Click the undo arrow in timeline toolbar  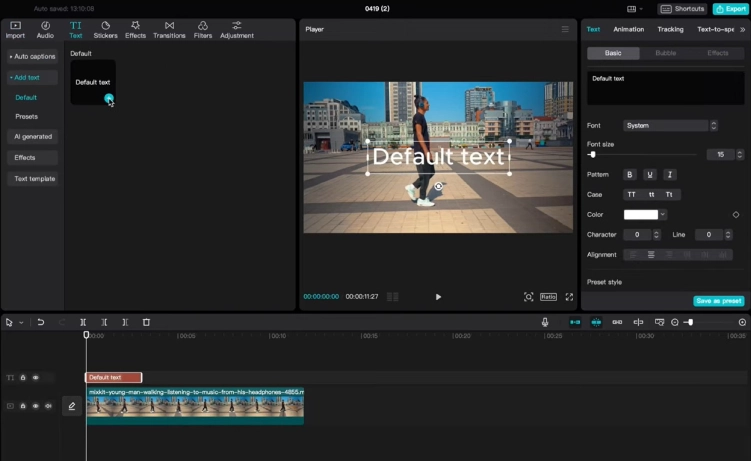point(41,322)
